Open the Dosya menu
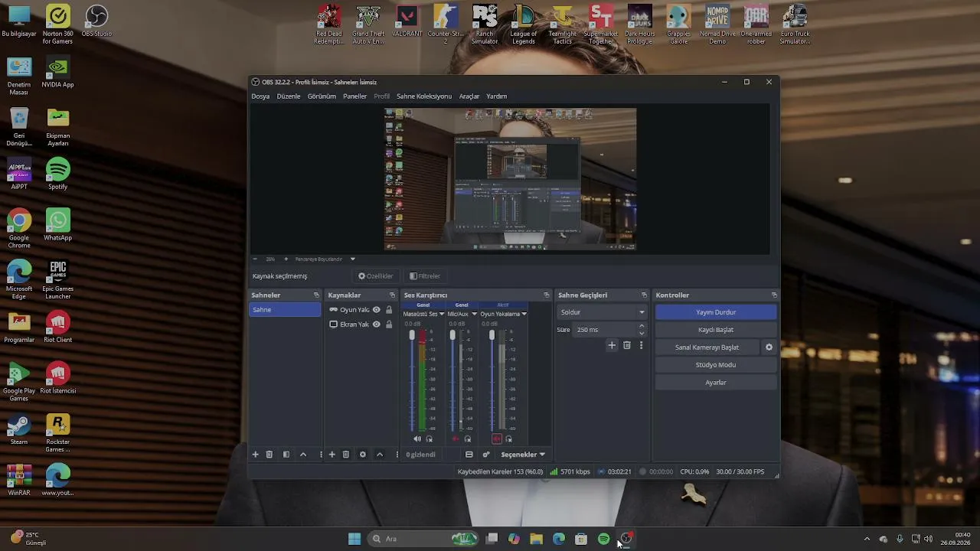The width and height of the screenshot is (980, 551). 260,96
